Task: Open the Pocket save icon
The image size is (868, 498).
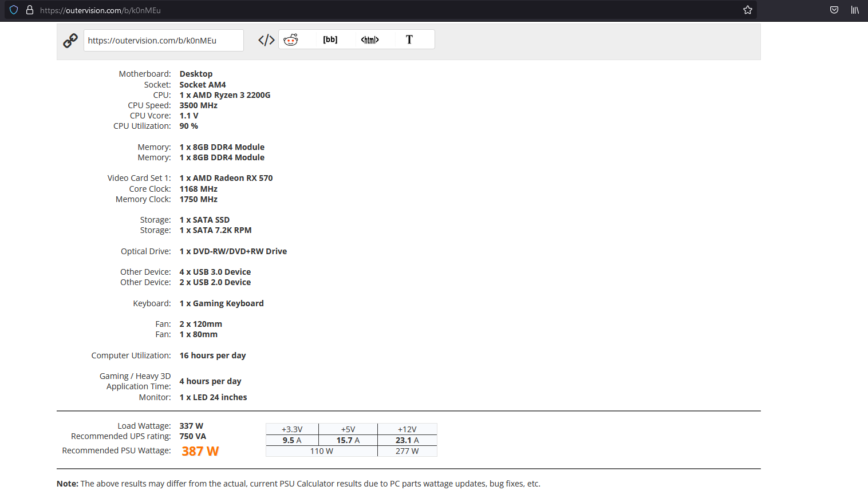Action: 834,10
